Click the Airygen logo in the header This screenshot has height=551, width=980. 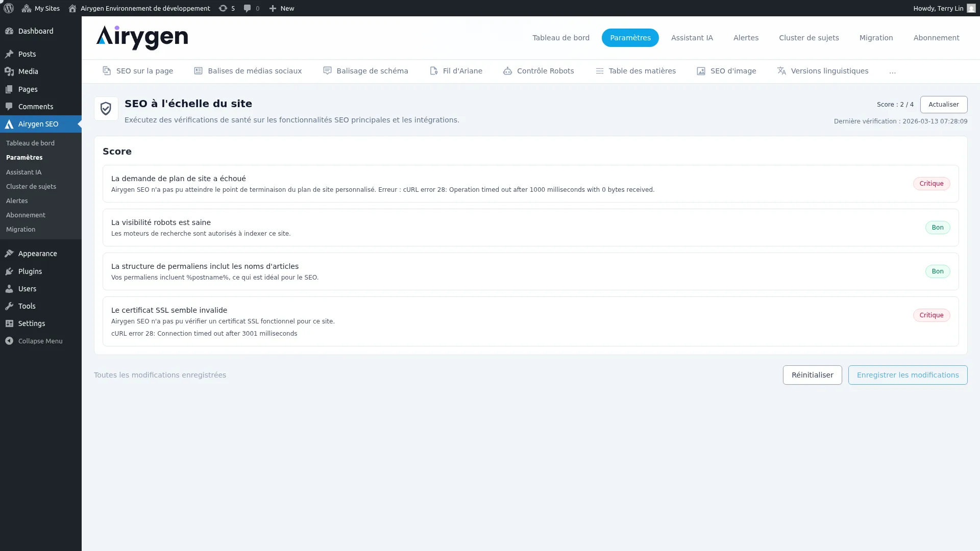click(142, 38)
